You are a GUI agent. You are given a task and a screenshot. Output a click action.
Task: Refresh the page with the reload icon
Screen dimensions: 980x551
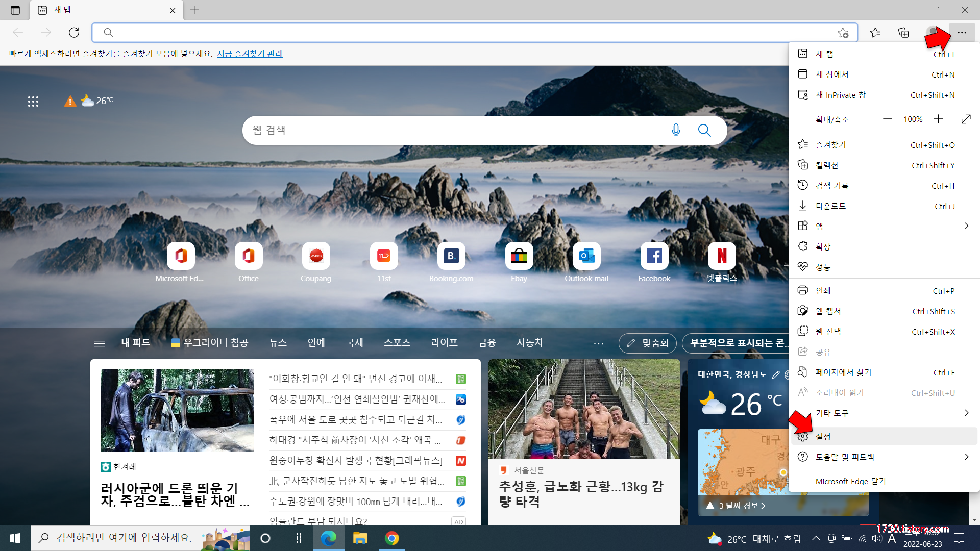click(74, 33)
